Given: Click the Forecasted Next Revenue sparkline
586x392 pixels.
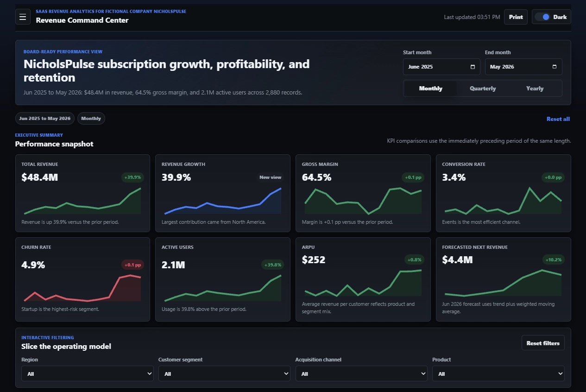Looking at the screenshot, I should [503, 283].
